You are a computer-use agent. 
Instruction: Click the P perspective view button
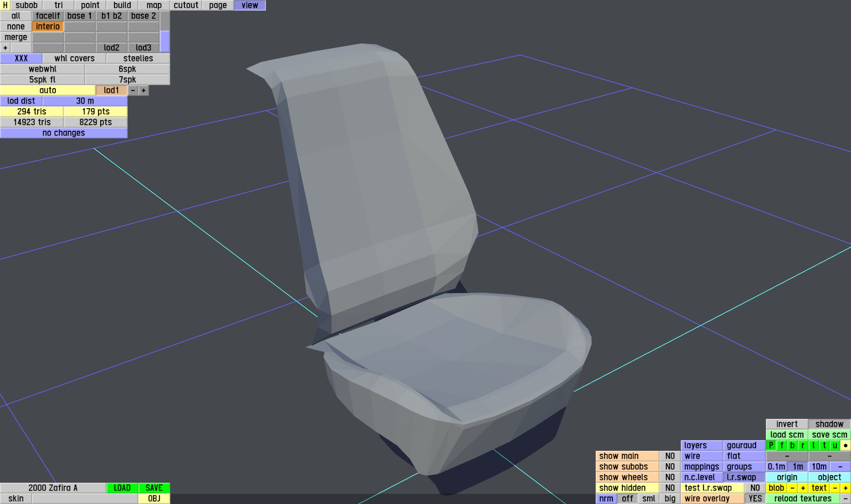(771, 445)
